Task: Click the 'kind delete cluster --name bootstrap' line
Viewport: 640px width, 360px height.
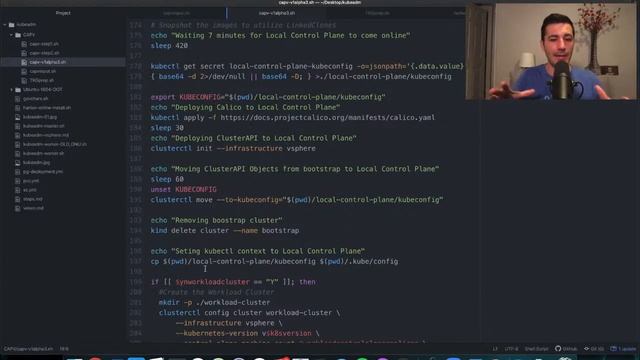Action: 225,231
